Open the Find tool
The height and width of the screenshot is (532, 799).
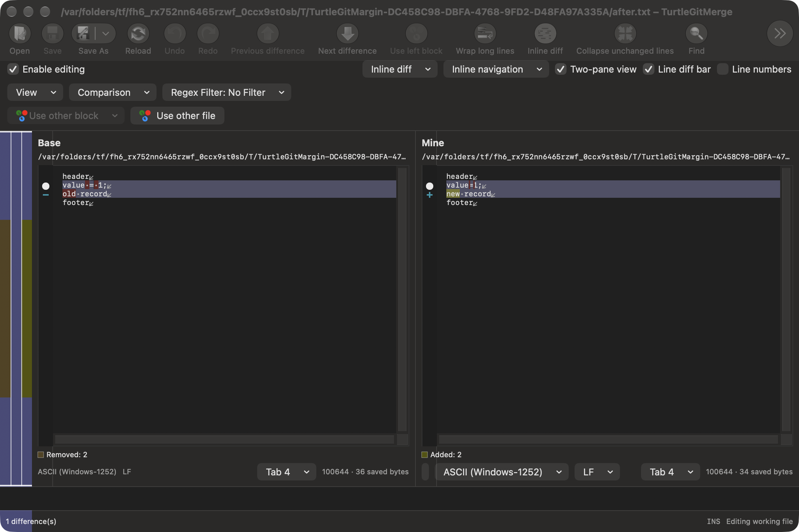[x=696, y=34]
